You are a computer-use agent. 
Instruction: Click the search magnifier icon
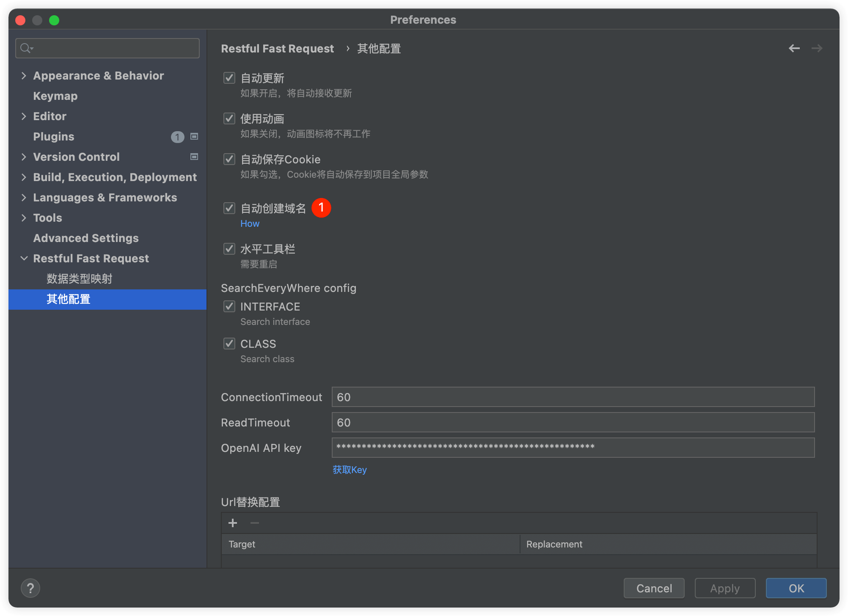click(26, 48)
